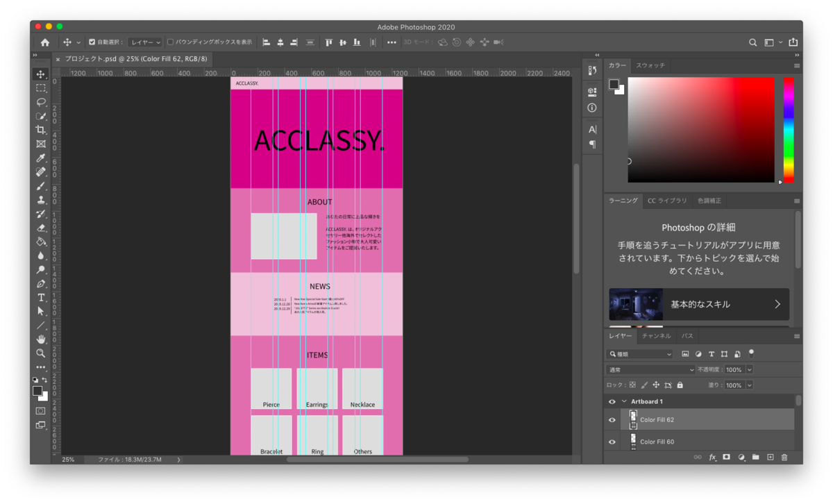Click the 25% zoom level field
Image resolution: width=833 pixels, height=504 pixels.
pos(68,460)
